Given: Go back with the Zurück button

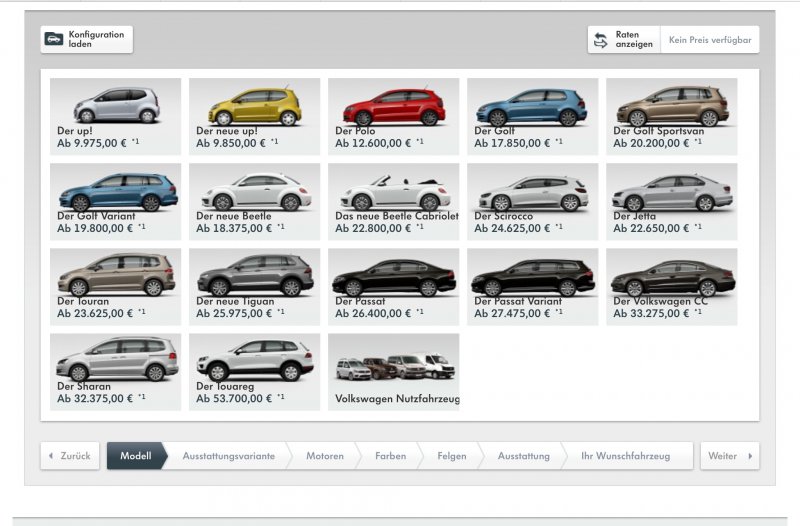Looking at the screenshot, I should 70,456.
